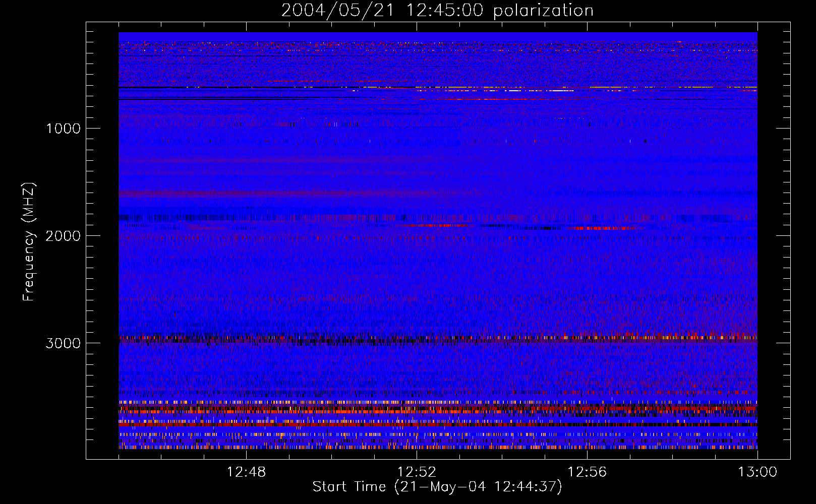Screen dimensions: 816x504
Task: Click the 12:52 time tick label
Action: pyautogui.click(x=417, y=472)
